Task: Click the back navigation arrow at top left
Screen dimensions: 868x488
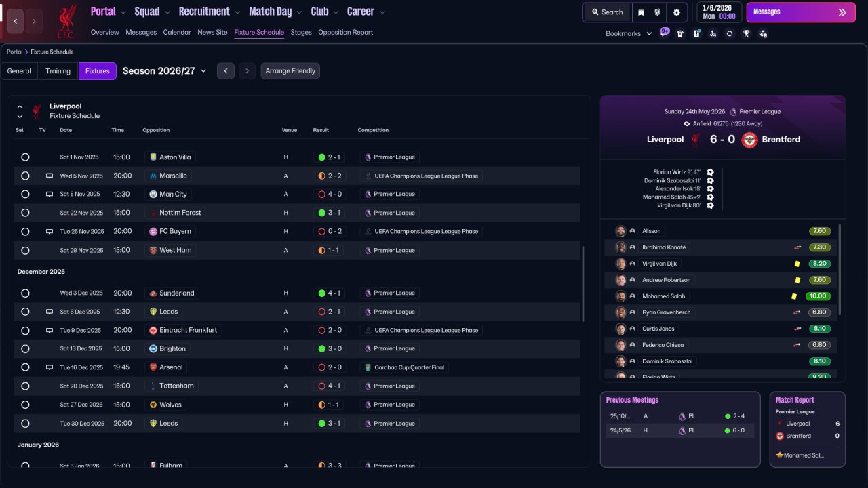Action: (x=16, y=21)
